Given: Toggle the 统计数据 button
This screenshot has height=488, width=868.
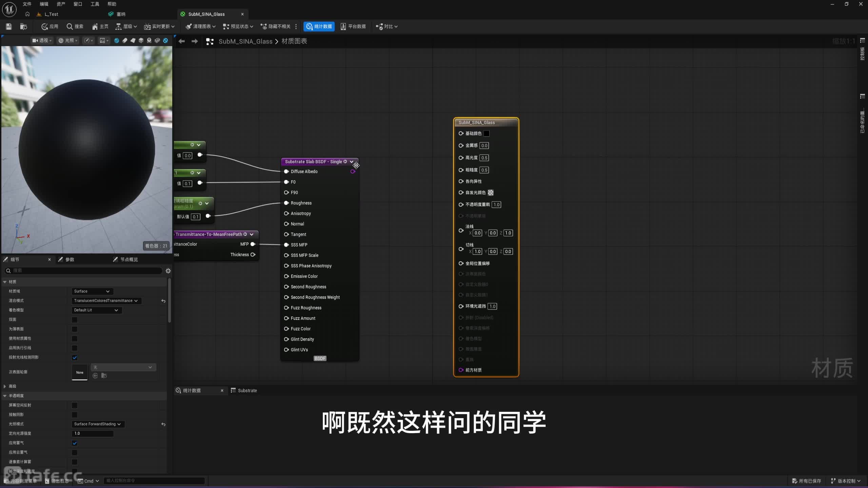Looking at the screenshot, I should (x=319, y=26).
